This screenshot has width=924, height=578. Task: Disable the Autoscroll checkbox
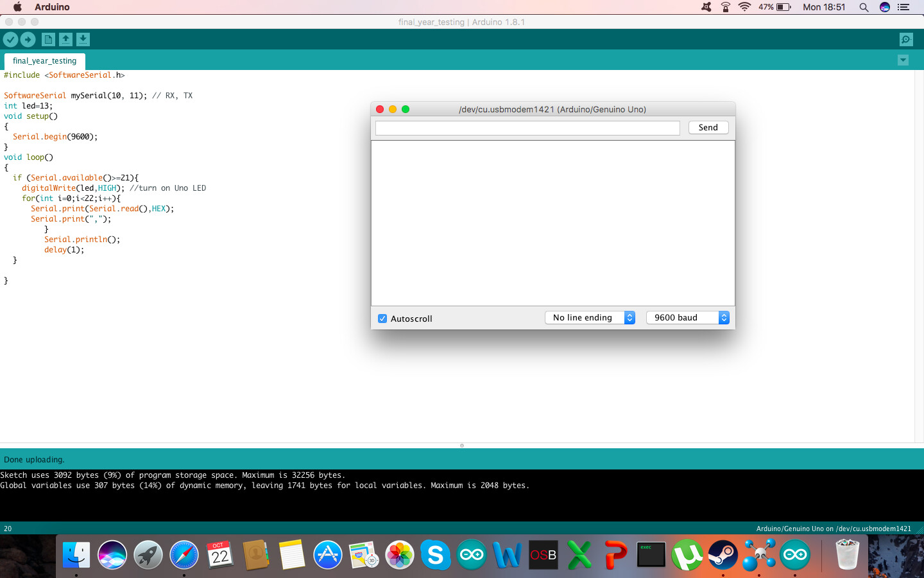(382, 319)
